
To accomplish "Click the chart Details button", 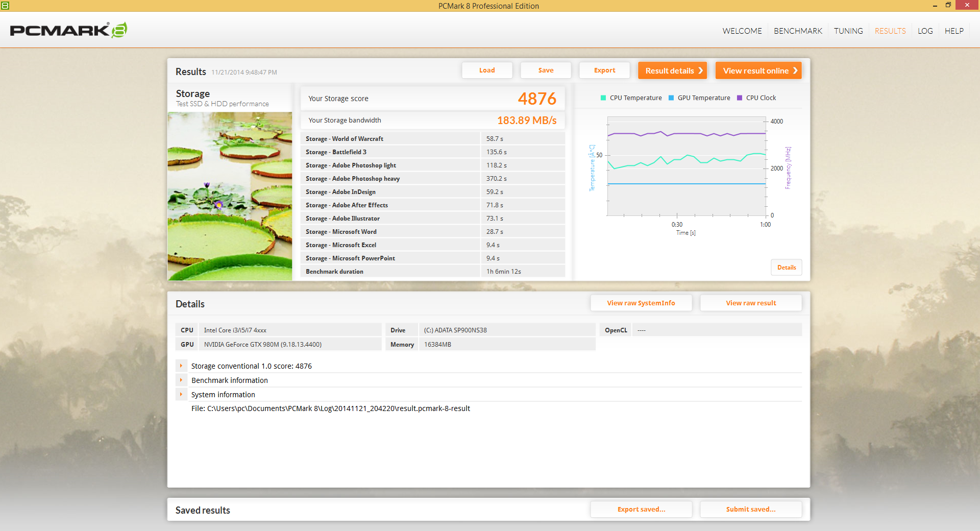I will (x=787, y=268).
